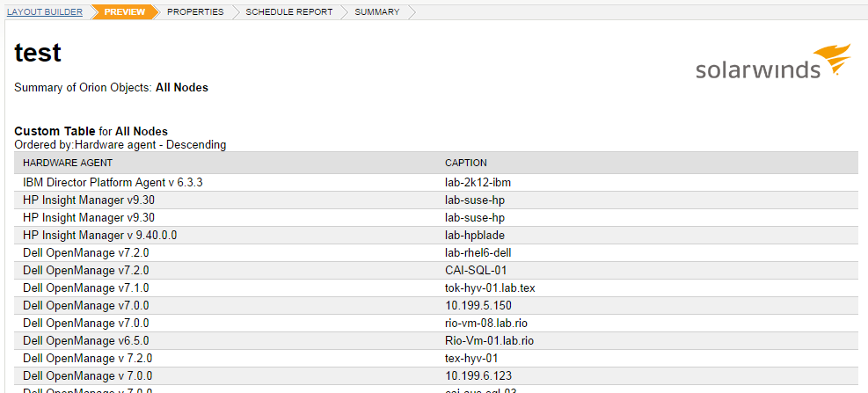868x393 pixels.
Task: Click HP Insight Manager v 9.40.0.0 cell
Action: 100,236
